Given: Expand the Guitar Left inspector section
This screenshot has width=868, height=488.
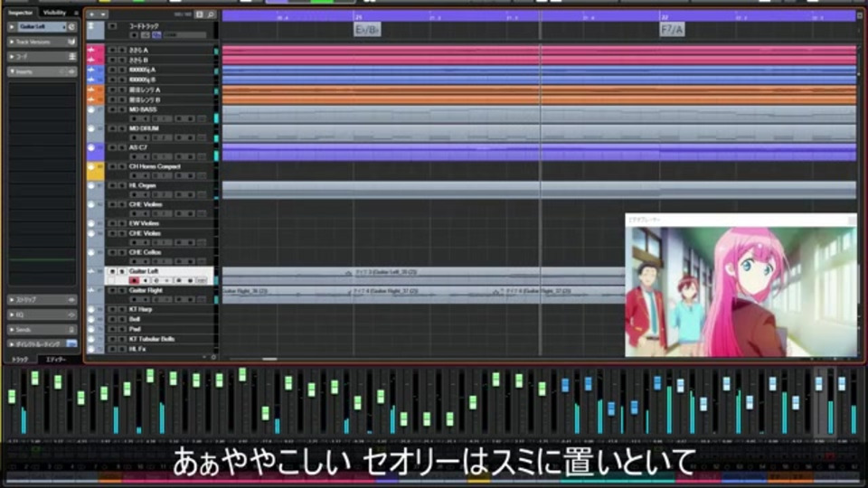Looking at the screenshot, I should pyautogui.click(x=12, y=26).
